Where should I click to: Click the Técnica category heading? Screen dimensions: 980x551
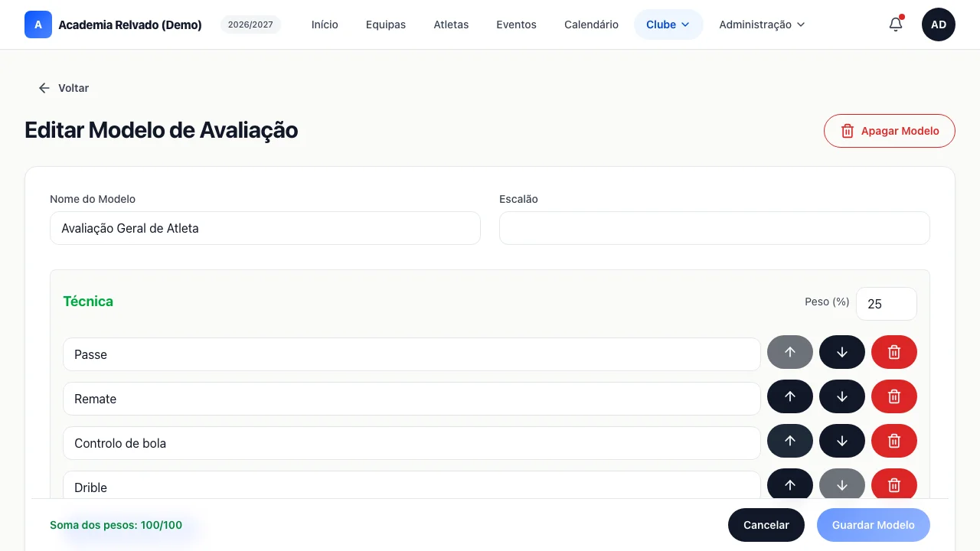click(88, 302)
